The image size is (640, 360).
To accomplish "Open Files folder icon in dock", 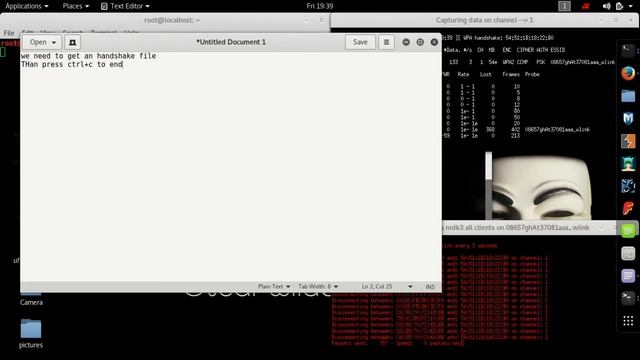I will (628, 96).
